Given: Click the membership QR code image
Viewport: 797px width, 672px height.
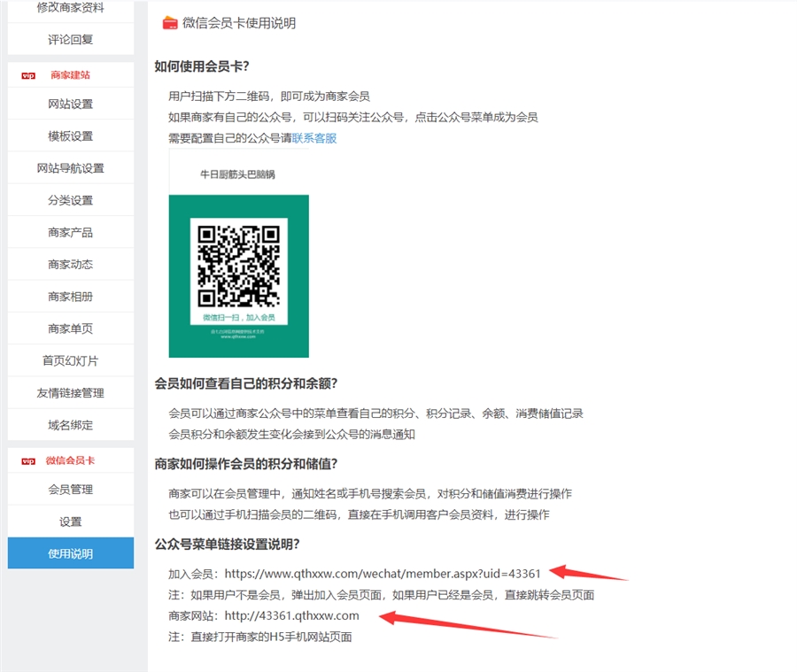Looking at the screenshot, I should coord(238,264).
